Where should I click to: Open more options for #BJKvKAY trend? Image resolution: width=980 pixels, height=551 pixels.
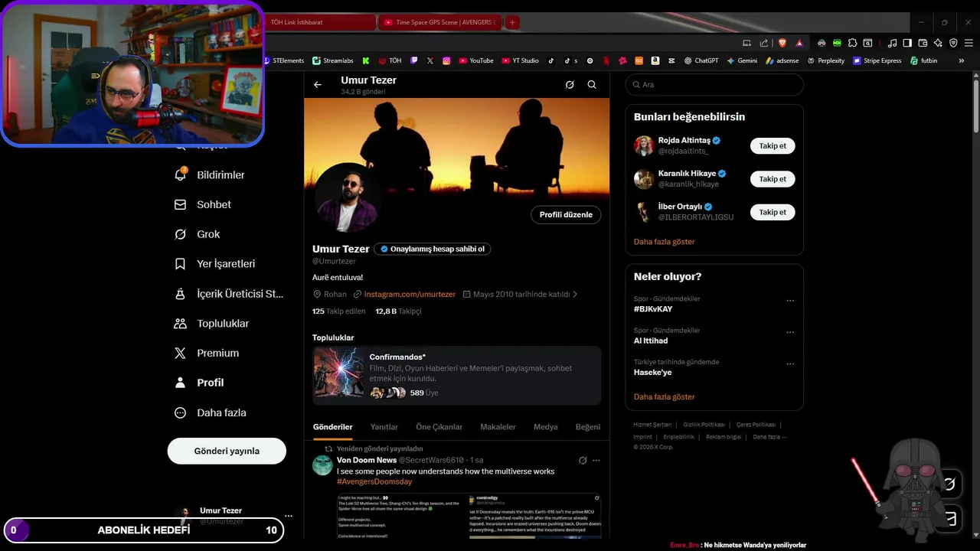pyautogui.click(x=790, y=301)
